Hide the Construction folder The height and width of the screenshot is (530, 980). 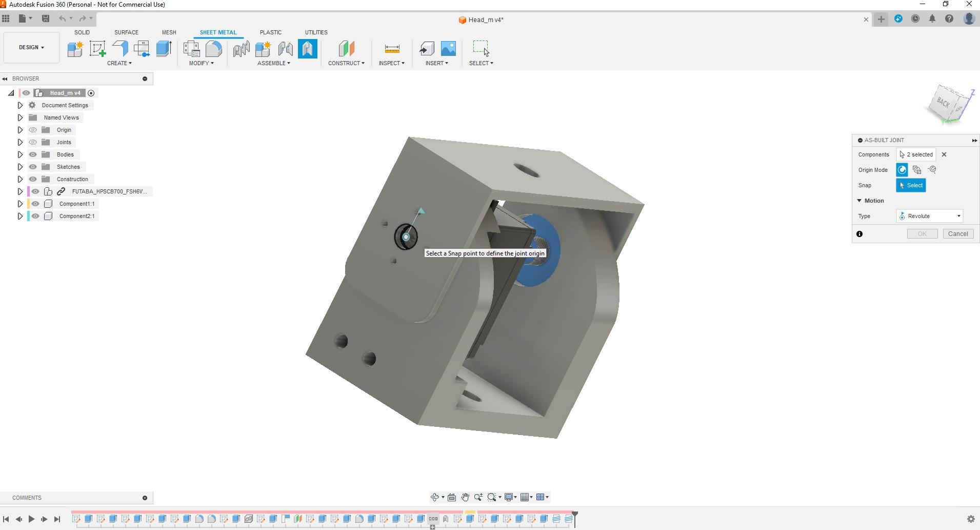(33, 179)
